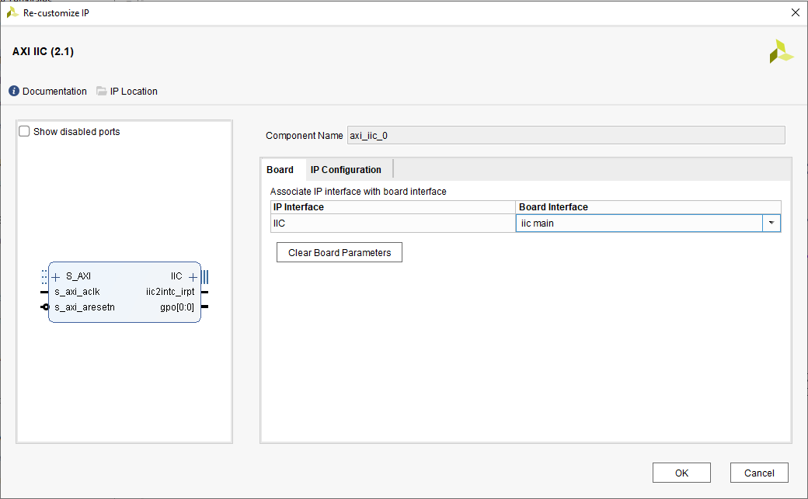Screen dimensions: 808x499
Task: Open the Documentation link
Action: 55,91
